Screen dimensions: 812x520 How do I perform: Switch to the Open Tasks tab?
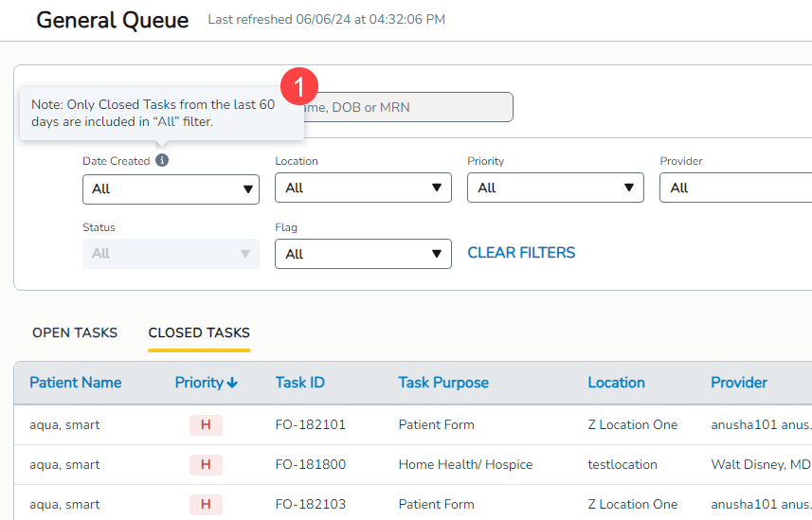(75, 332)
